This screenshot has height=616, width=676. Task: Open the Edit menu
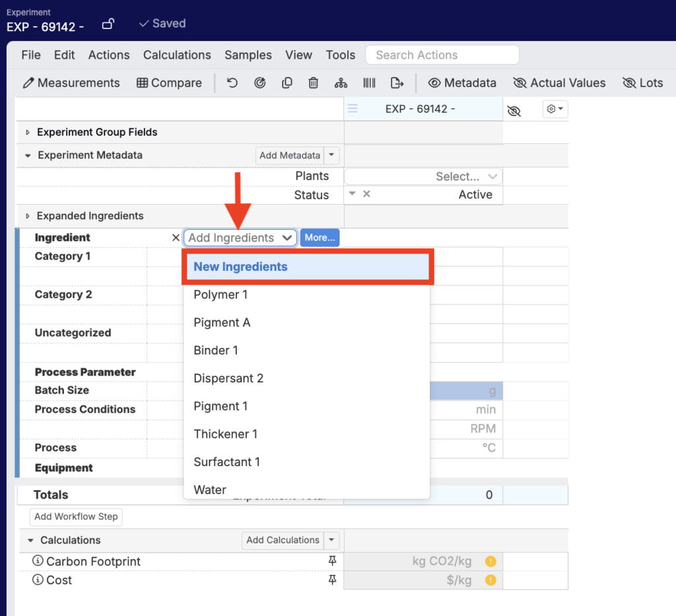(64, 55)
